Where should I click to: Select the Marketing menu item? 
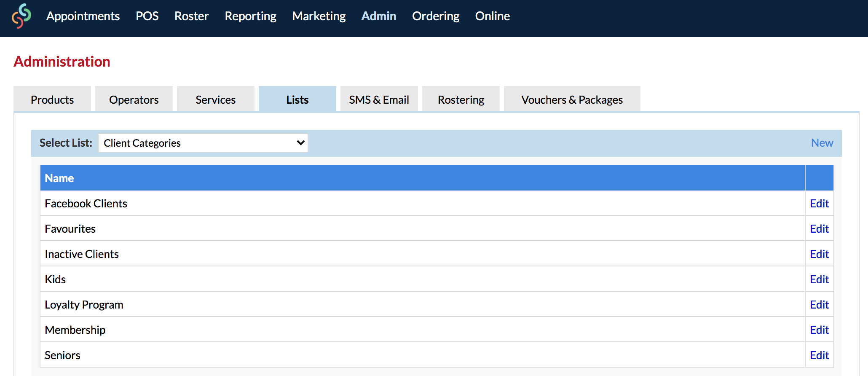319,16
